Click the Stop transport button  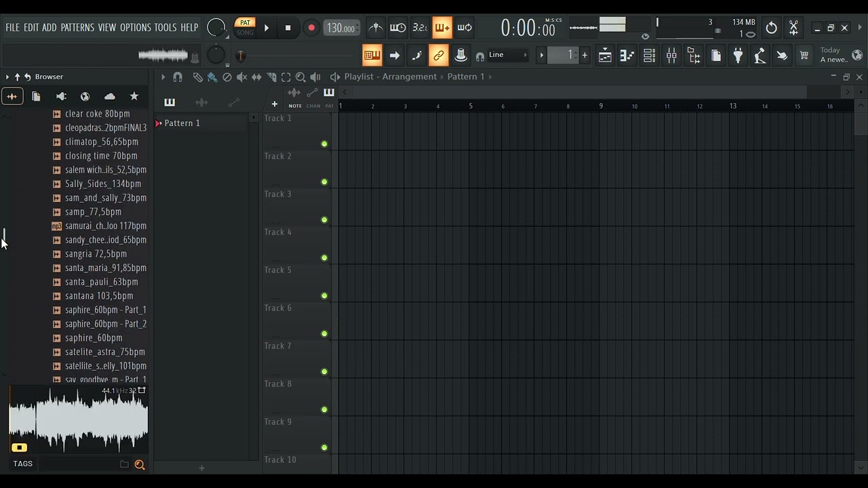[288, 28]
